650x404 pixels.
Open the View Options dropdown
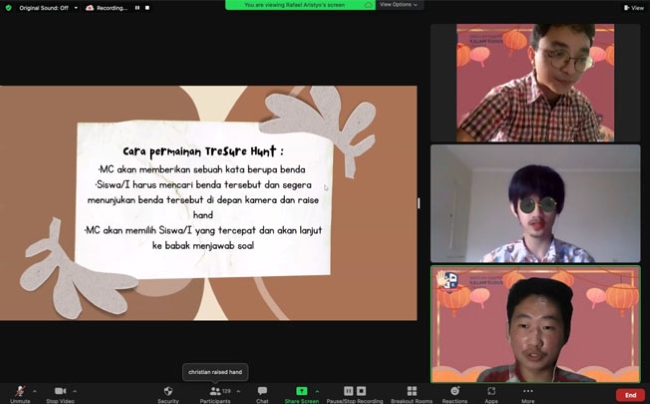pyautogui.click(x=399, y=4)
